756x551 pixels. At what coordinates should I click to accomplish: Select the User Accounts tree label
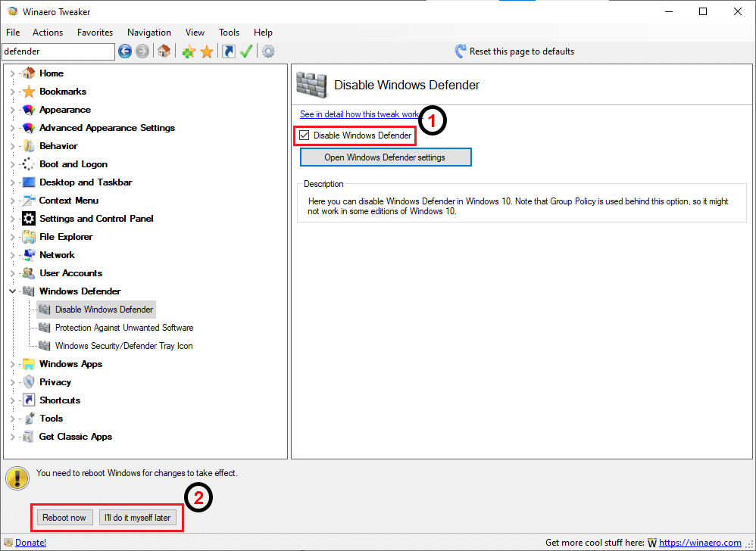(71, 273)
